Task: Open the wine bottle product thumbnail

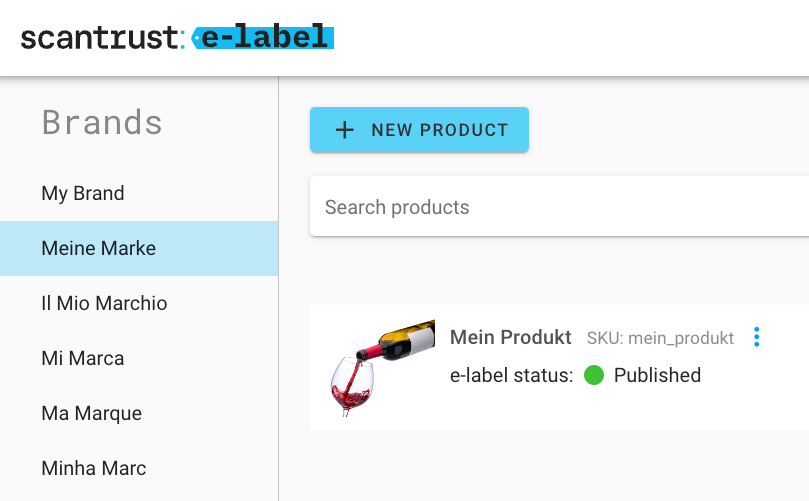Action: (382, 367)
